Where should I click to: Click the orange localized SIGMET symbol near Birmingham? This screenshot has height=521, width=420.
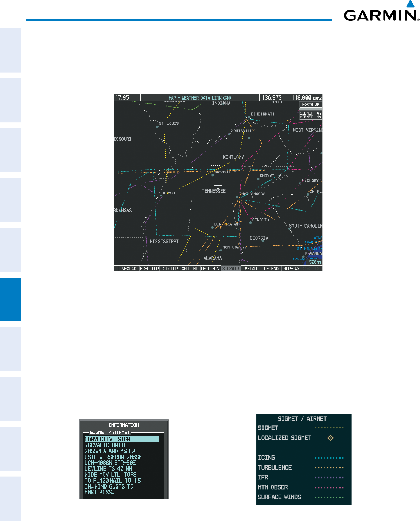226,224
